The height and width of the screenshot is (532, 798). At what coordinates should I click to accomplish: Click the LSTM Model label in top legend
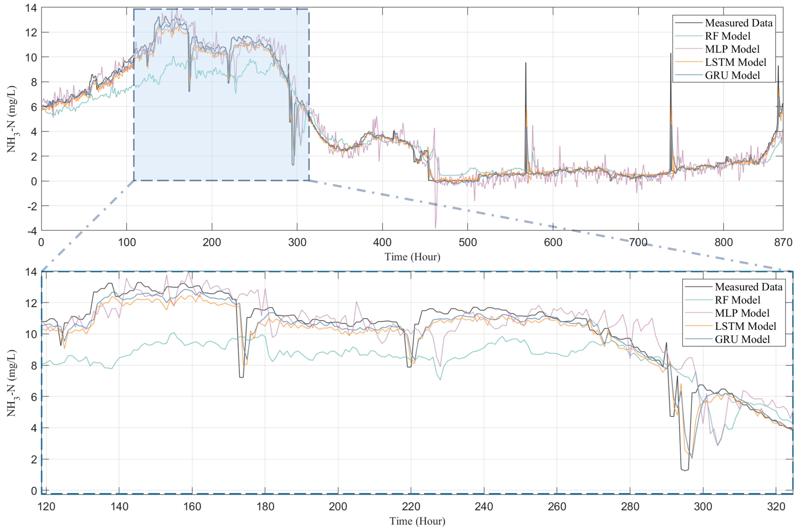pos(735,62)
